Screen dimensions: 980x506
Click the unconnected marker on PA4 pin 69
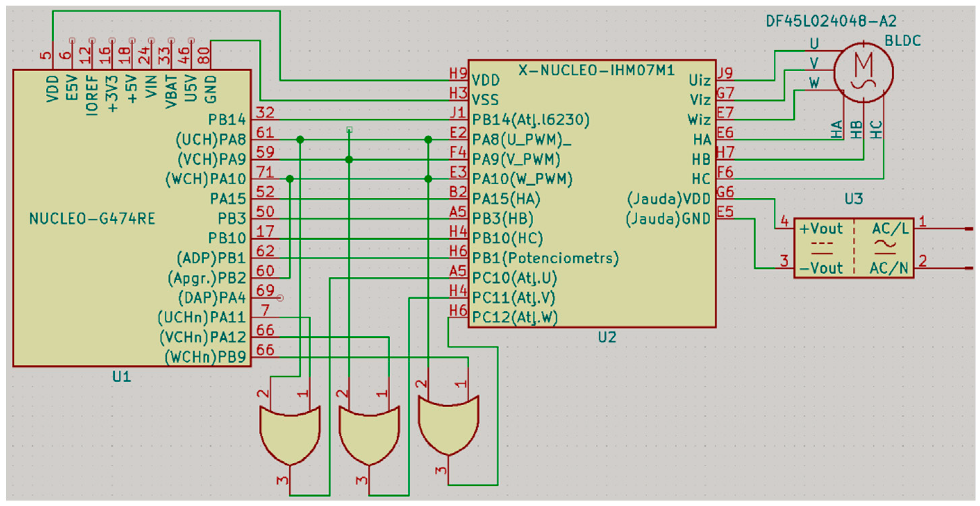280,298
